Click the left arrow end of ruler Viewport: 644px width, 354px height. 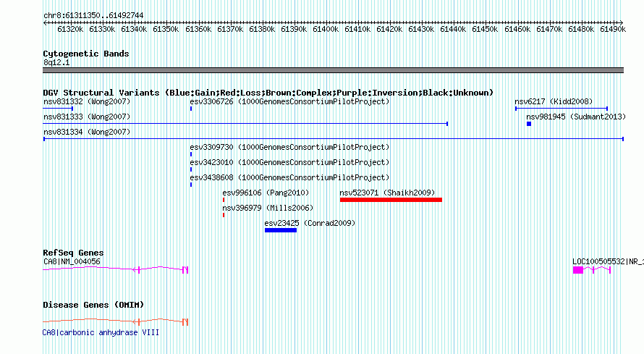(45, 22)
